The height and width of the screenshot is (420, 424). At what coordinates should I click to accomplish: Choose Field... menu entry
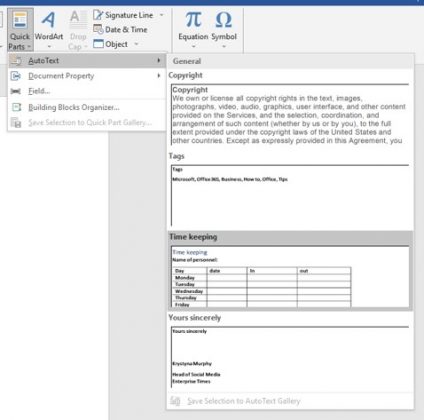click(87, 91)
